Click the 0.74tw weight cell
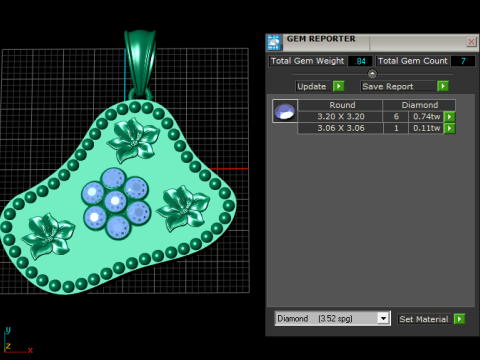Viewport: 480px width, 360px height. 426,117
